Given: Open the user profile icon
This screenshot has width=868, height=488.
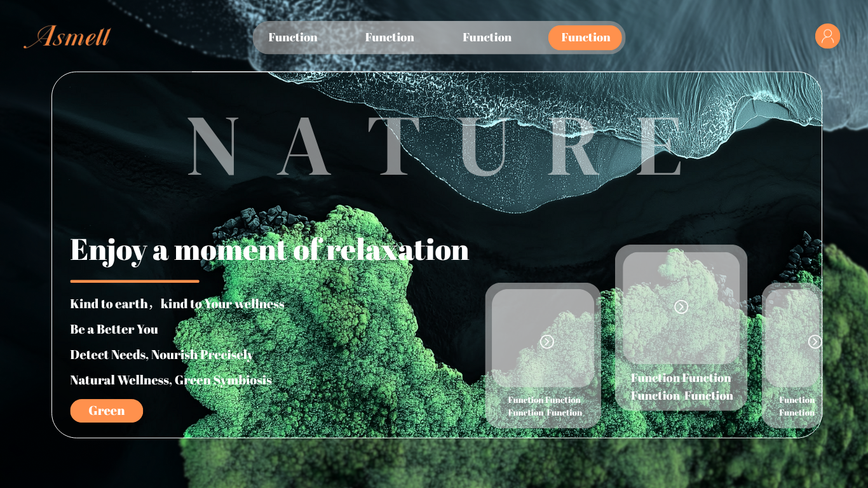Looking at the screenshot, I should [x=827, y=36].
